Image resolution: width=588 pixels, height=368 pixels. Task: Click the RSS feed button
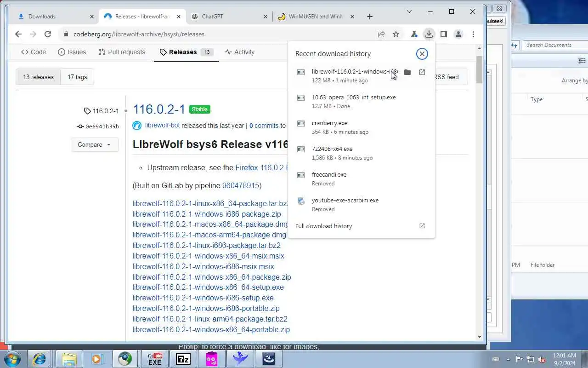[446, 77]
